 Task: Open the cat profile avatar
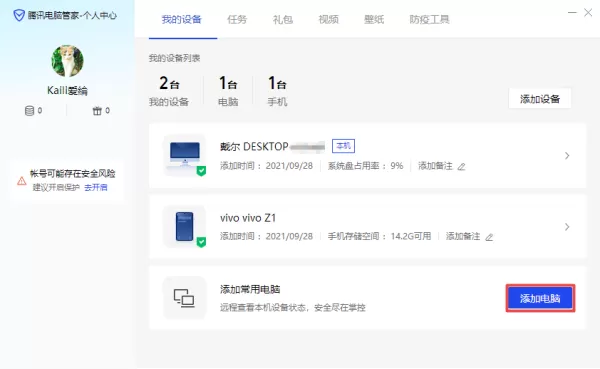tap(67, 61)
